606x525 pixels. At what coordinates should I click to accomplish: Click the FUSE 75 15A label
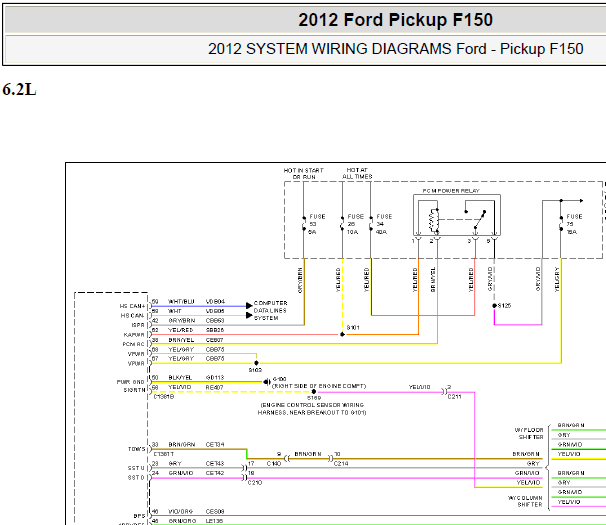574,224
